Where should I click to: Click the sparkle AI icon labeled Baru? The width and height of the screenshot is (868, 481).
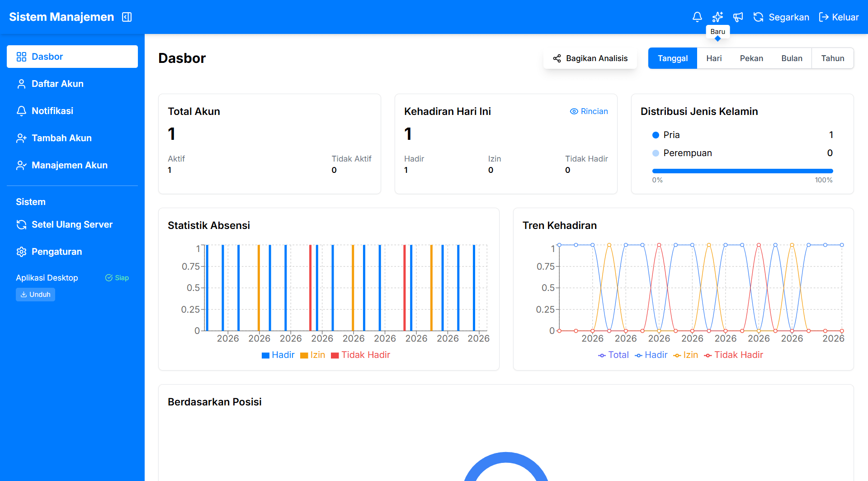(717, 17)
